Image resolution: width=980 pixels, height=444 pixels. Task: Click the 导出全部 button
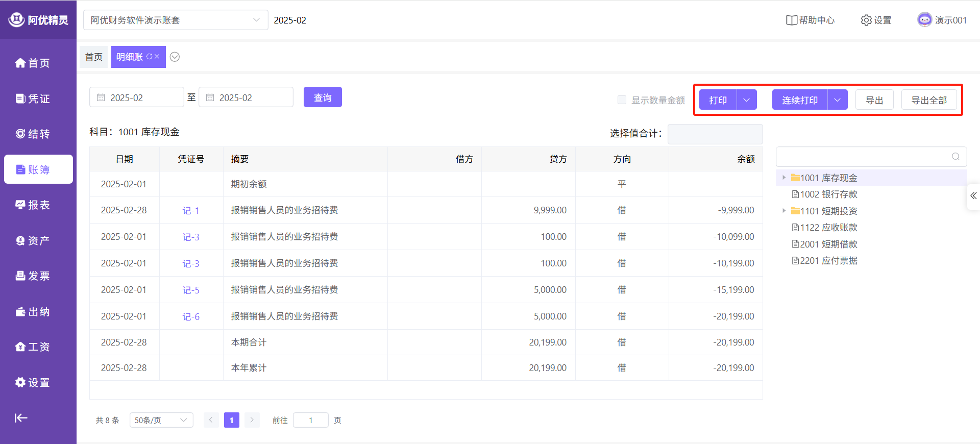[929, 100]
